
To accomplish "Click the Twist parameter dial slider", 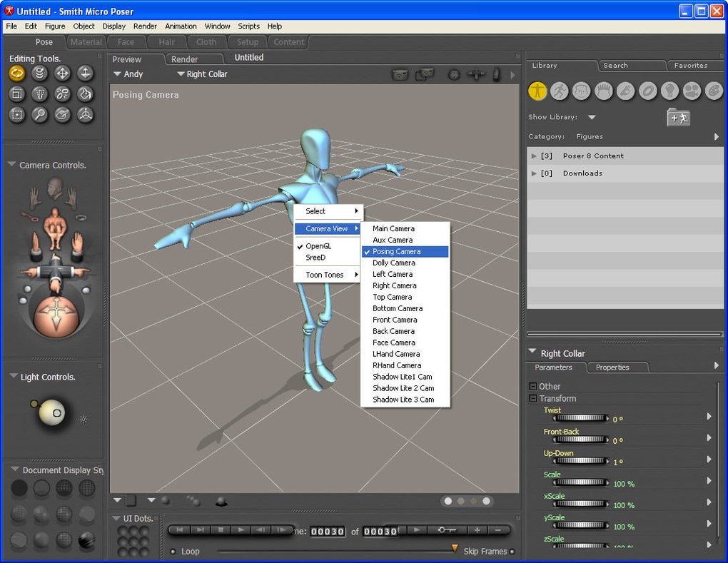I will (x=580, y=418).
